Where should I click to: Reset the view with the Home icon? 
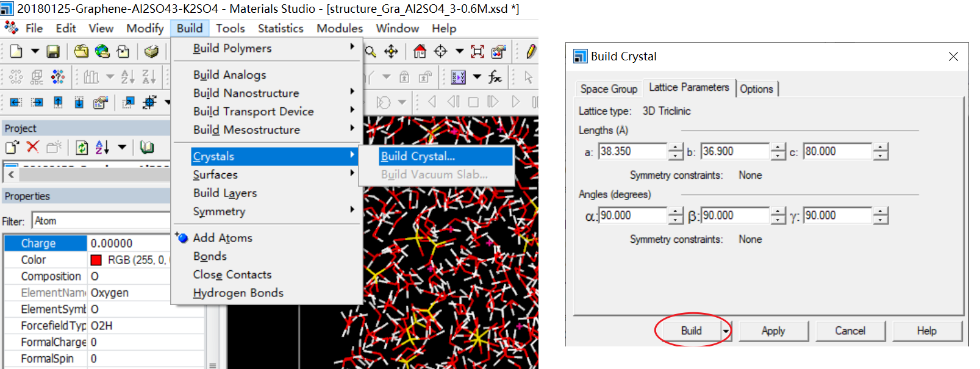pyautogui.click(x=420, y=51)
